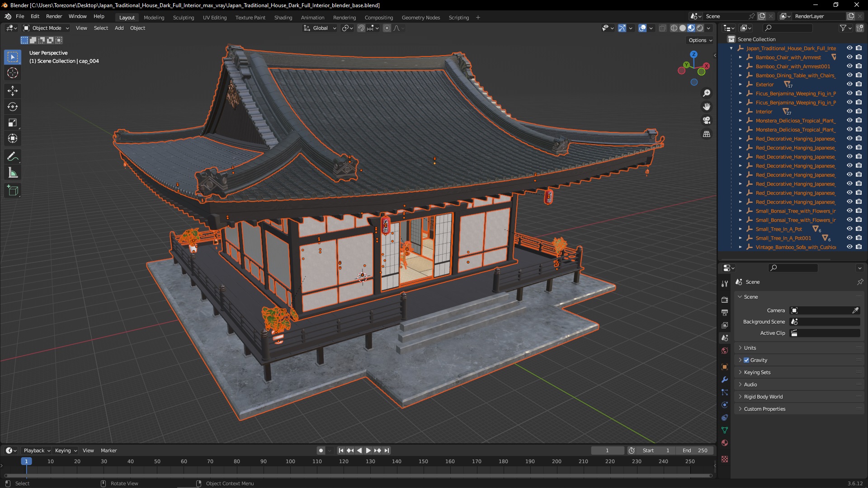
Task: Click the Camera field color swatch
Action: point(794,310)
